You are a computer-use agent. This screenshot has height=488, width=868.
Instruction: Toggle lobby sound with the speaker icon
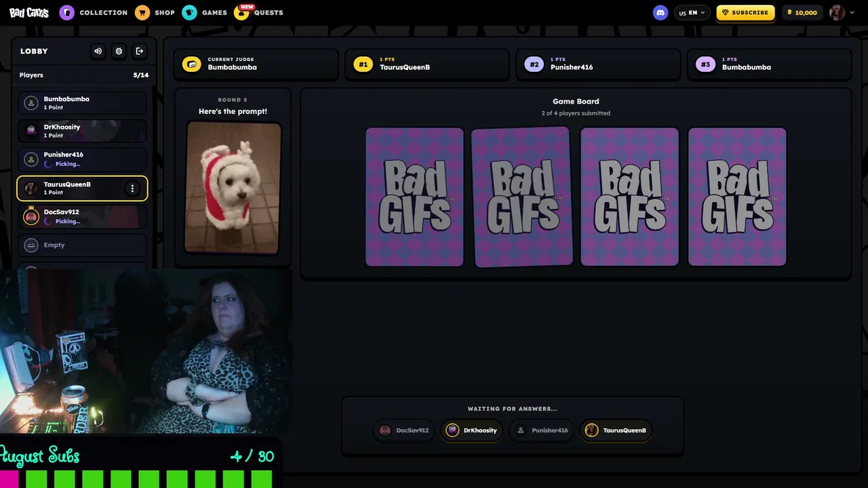[98, 51]
